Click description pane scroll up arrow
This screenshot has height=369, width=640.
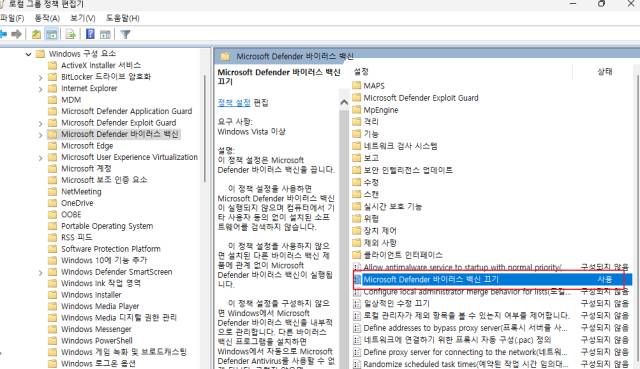click(x=344, y=102)
